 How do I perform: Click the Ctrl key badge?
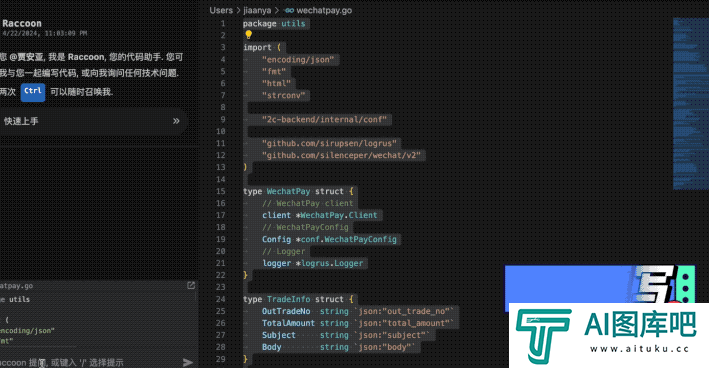click(33, 92)
